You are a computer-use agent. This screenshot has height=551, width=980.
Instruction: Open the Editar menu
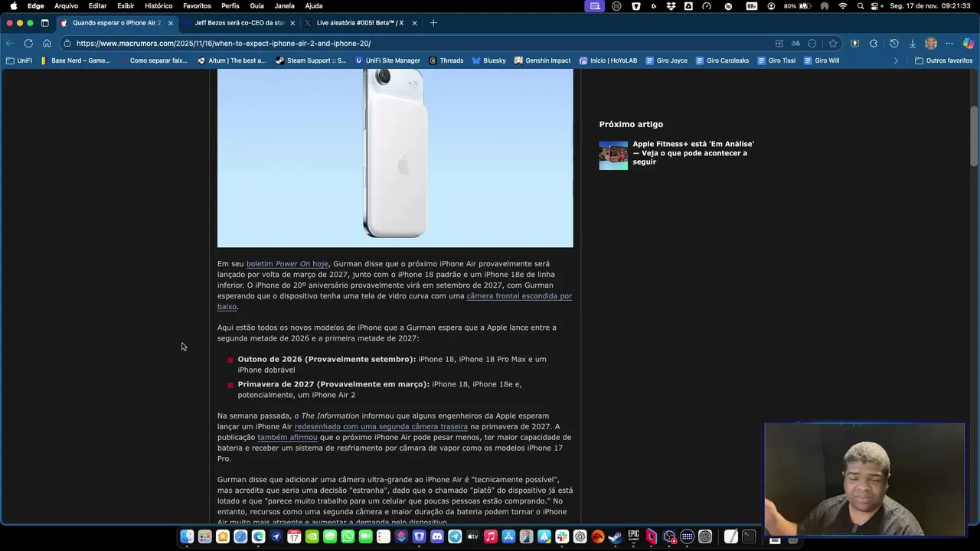click(97, 6)
